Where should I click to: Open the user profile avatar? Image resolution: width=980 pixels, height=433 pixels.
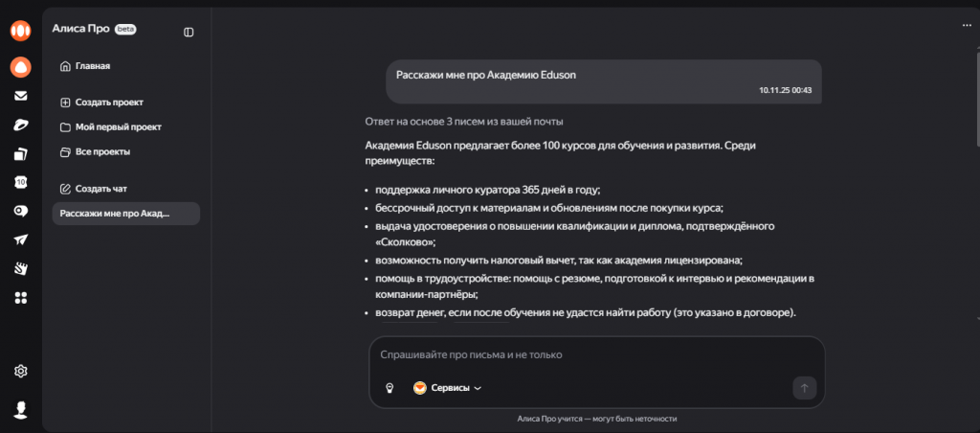point(20,409)
